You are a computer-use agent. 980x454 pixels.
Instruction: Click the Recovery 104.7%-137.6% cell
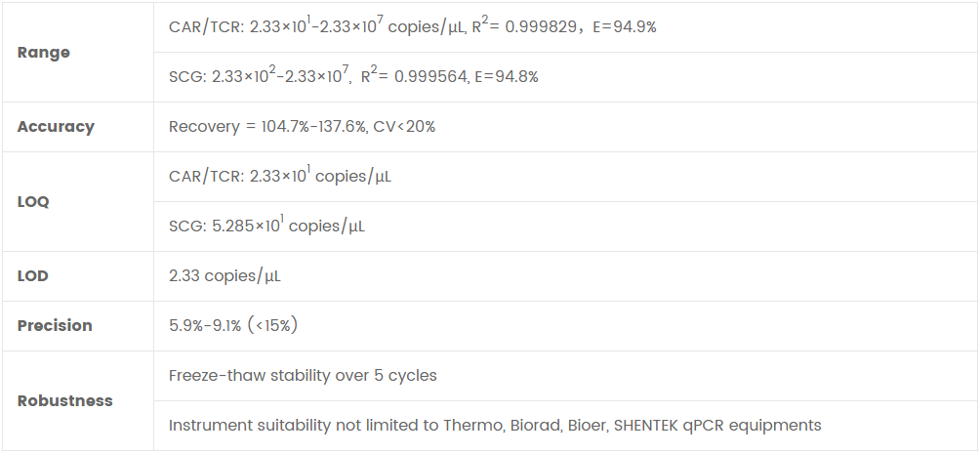[x=267, y=127]
